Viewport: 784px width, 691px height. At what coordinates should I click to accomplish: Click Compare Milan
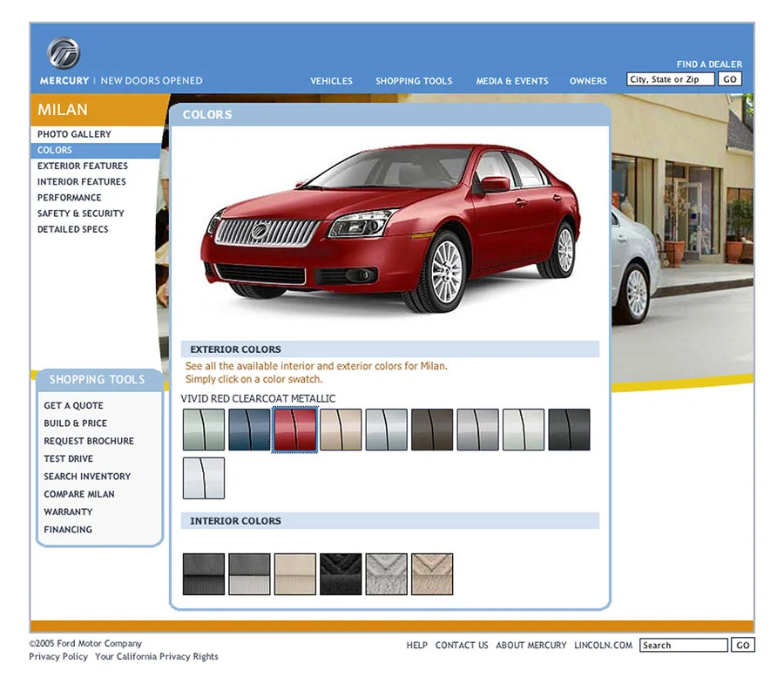[x=79, y=494]
